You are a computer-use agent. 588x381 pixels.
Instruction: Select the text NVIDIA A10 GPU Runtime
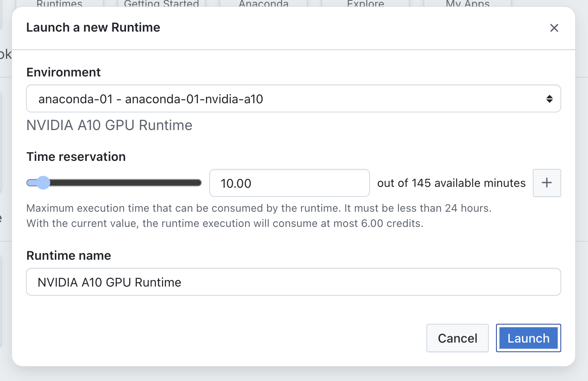109,282
